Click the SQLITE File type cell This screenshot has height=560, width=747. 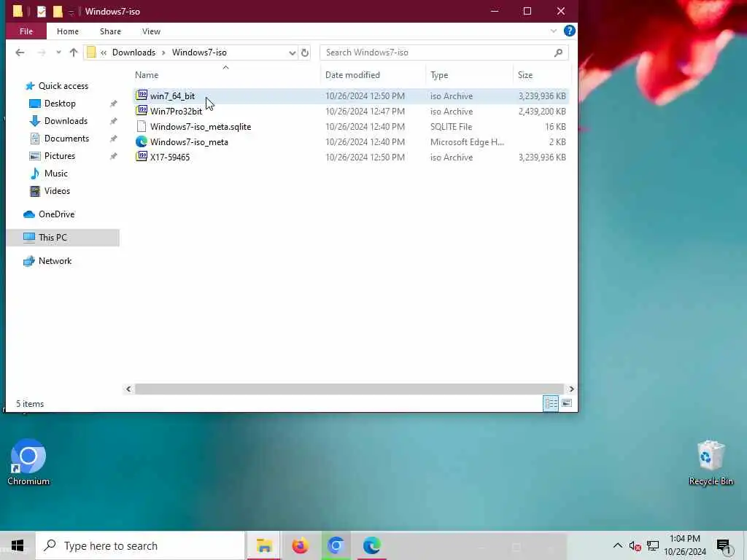point(451,127)
